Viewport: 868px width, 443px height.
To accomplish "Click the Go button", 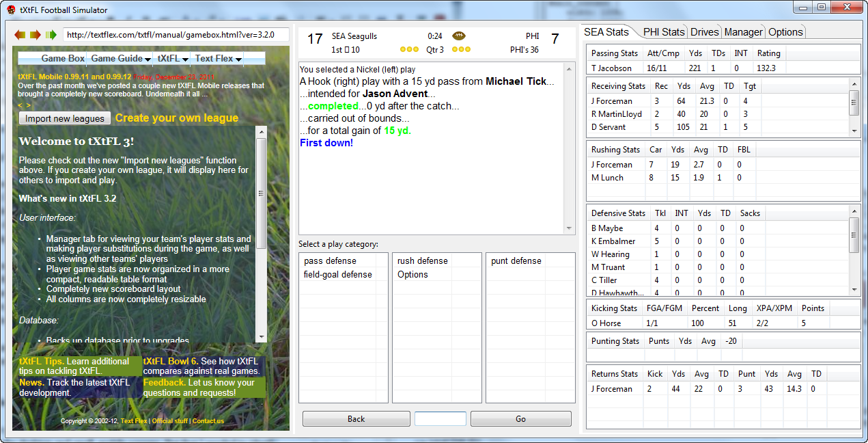I will tap(521, 419).
